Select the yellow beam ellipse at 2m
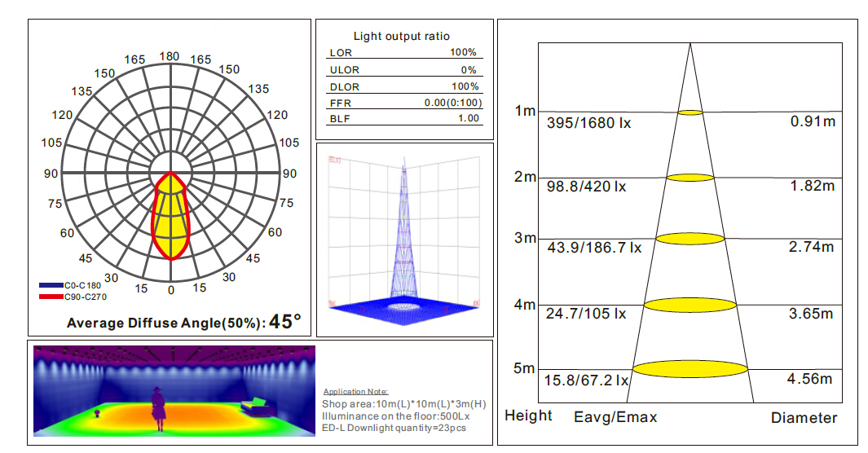 tap(690, 177)
